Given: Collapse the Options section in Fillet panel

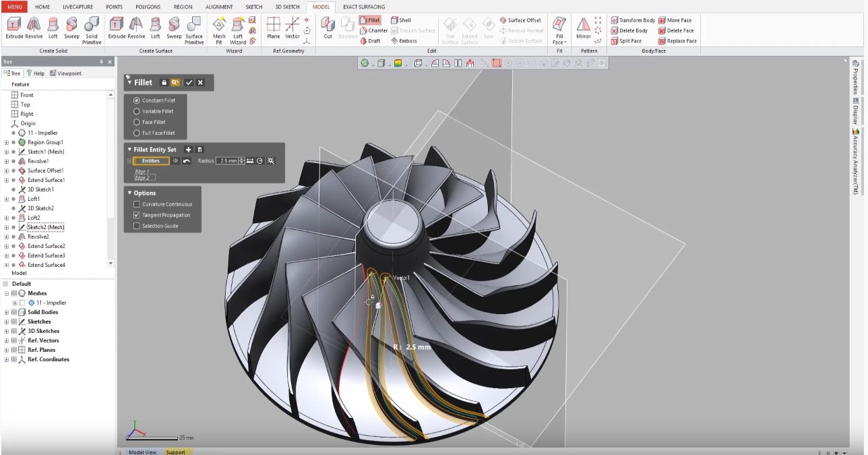Looking at the screenshot, I should pos(129,193).
